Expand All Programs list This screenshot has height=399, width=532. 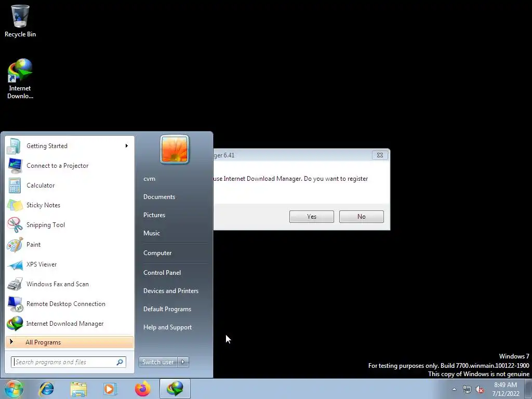pyautogui.click(x=70, y=342)
